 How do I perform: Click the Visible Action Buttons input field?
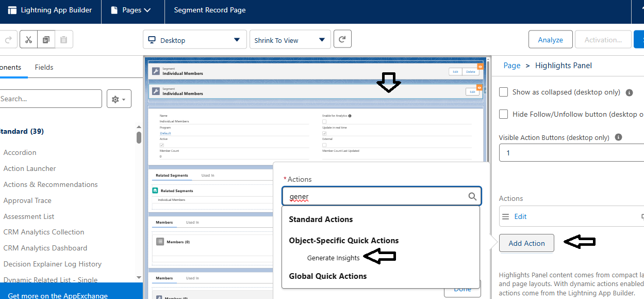[571, 153]
